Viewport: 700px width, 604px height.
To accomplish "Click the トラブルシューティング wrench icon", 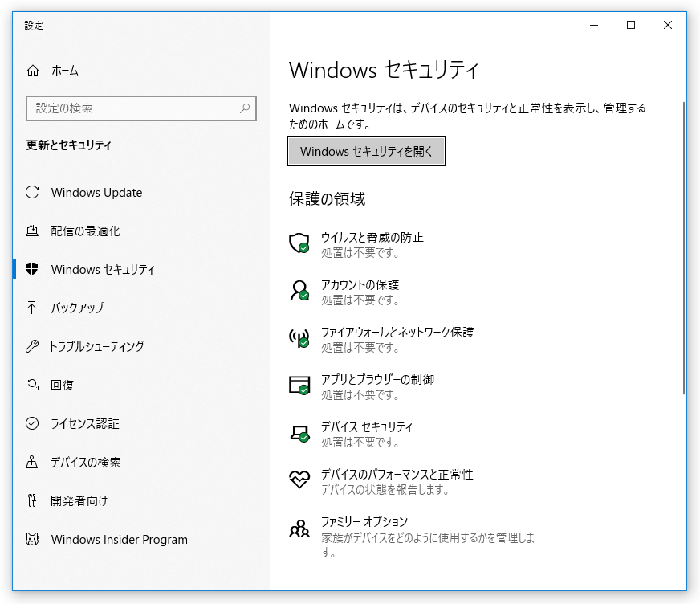I will coord(32,346).
